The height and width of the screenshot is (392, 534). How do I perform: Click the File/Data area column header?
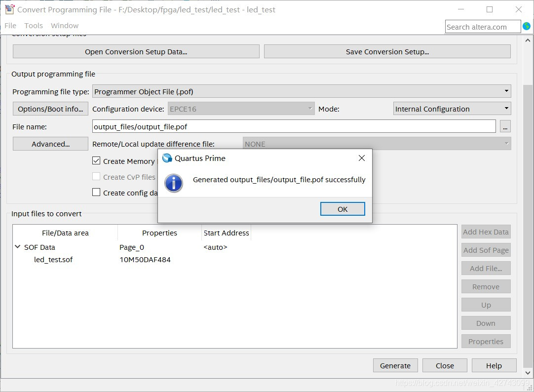coord(65,233)
